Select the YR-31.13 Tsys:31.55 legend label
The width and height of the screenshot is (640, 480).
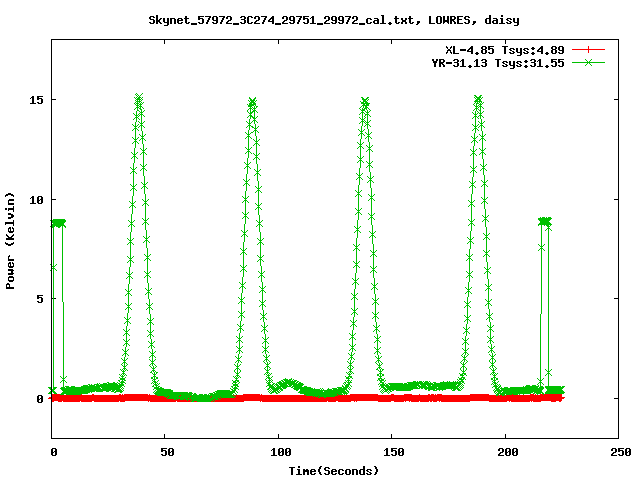pyautogui.click(x=498, y=63)
